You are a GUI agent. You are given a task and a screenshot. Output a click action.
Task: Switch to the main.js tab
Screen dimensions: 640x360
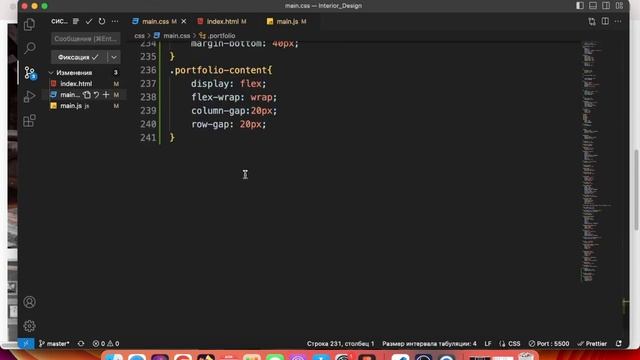[287, 21]
